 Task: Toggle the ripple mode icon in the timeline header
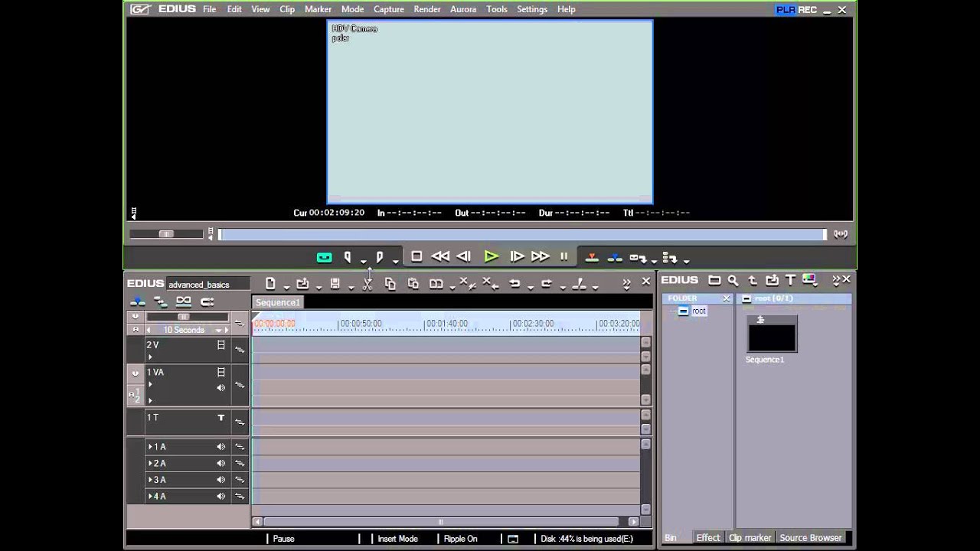160,302
